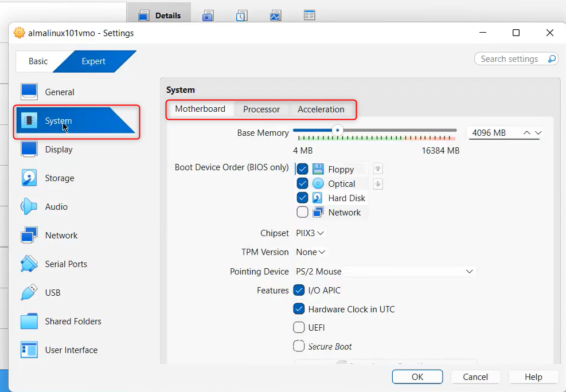Enable the UEFI checkbox
This screenshot has width=566, height=392.
click(x=299, y=327)
